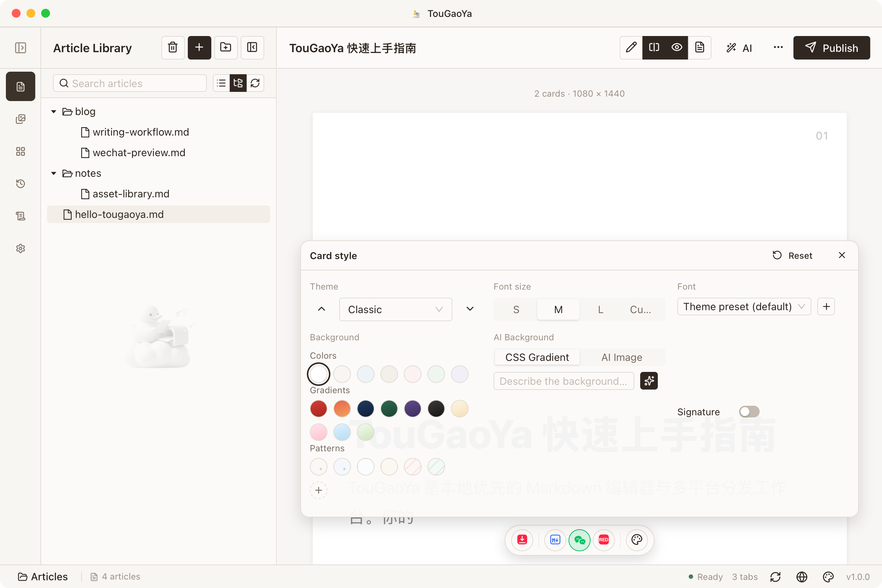Open the Markdown export icon in floating bar
The height and width of the screenshot is (588, 882).
point(555,540)
